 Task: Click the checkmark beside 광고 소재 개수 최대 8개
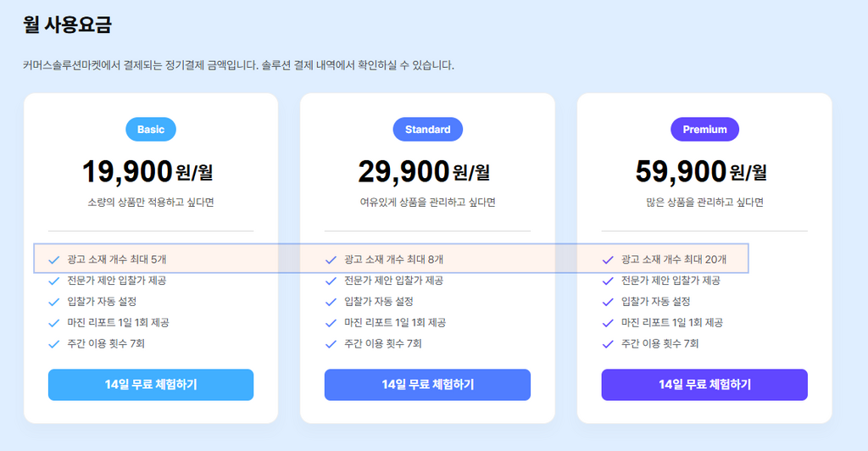click(331, 260)
